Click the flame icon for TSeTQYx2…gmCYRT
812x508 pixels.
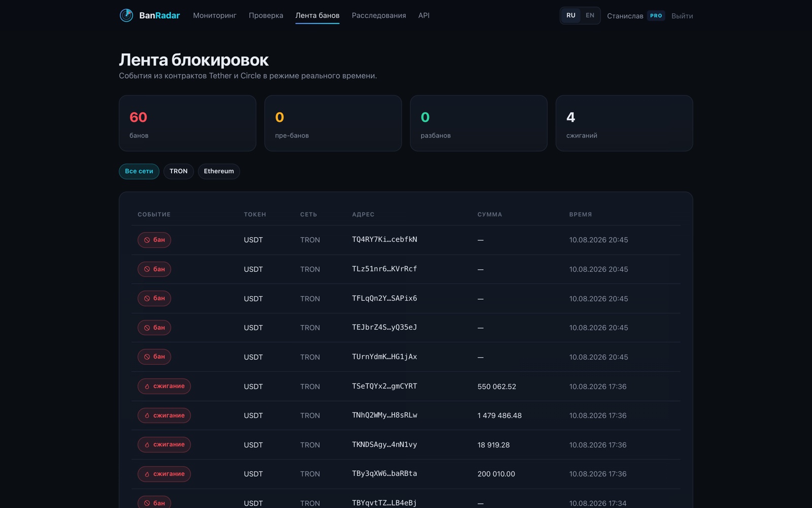pos(147,386)
